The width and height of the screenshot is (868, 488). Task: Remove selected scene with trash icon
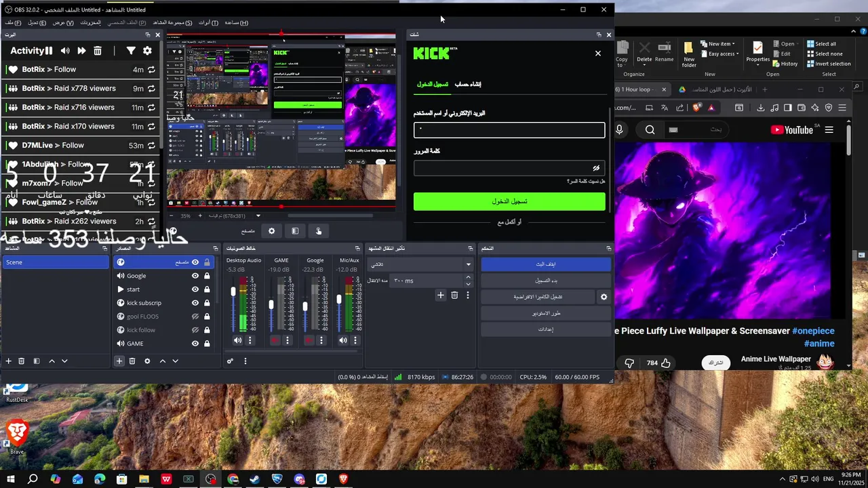coord(22,361)
